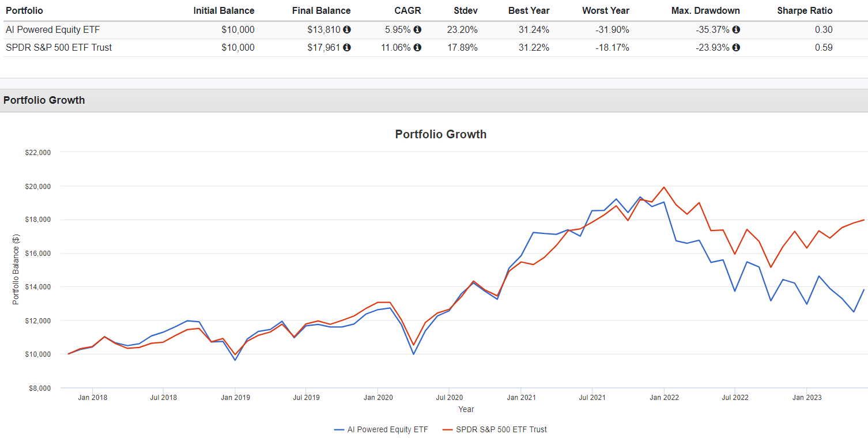Image resolution: width=868 pixels, height=438 pixels.
Task: Click the $20,000 y-axis label
Action: (39, 187)
